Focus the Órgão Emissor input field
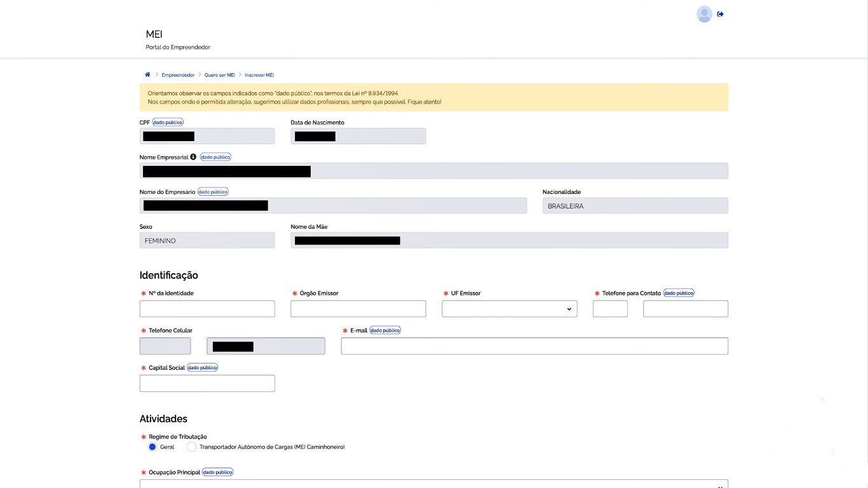868x488 pixels. [358, 309]
